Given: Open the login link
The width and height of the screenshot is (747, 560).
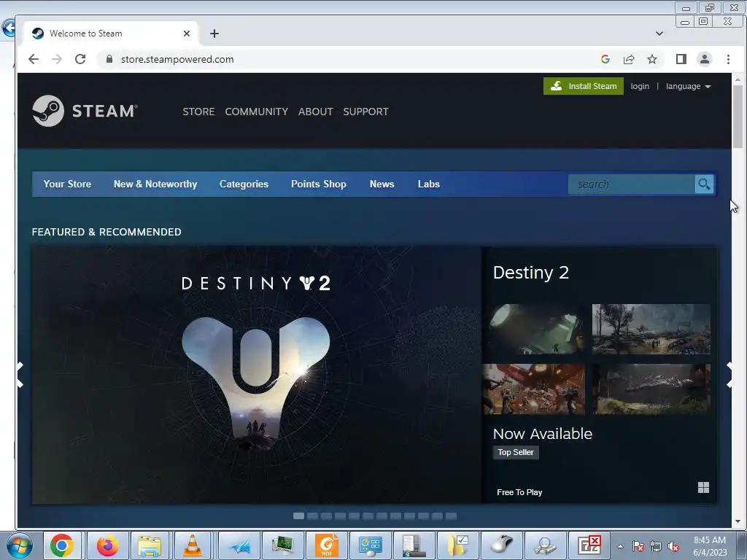Looking at the screenshot, I should 640,86.
